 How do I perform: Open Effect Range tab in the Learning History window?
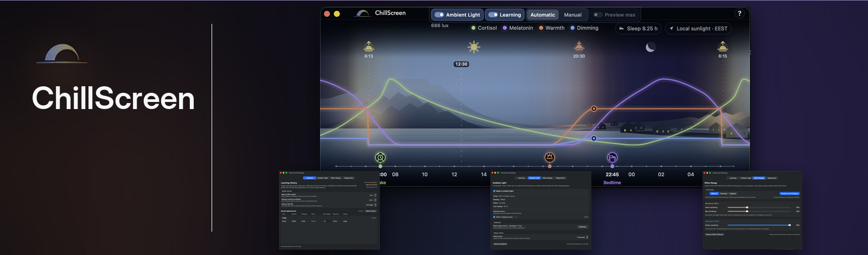pos(336,178)
